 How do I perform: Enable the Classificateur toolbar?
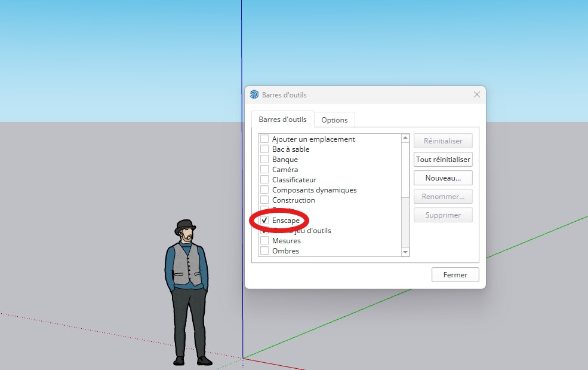(x=264, y=179)
